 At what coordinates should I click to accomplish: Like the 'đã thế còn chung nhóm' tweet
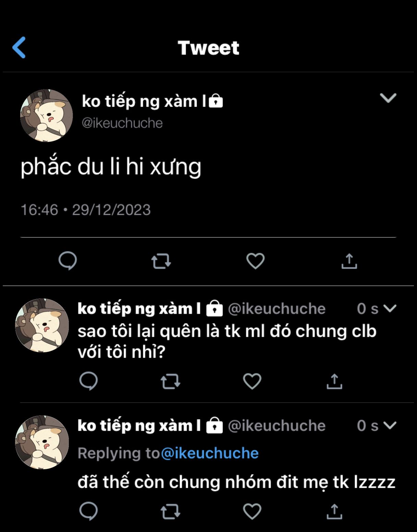(x=252, y=511)
